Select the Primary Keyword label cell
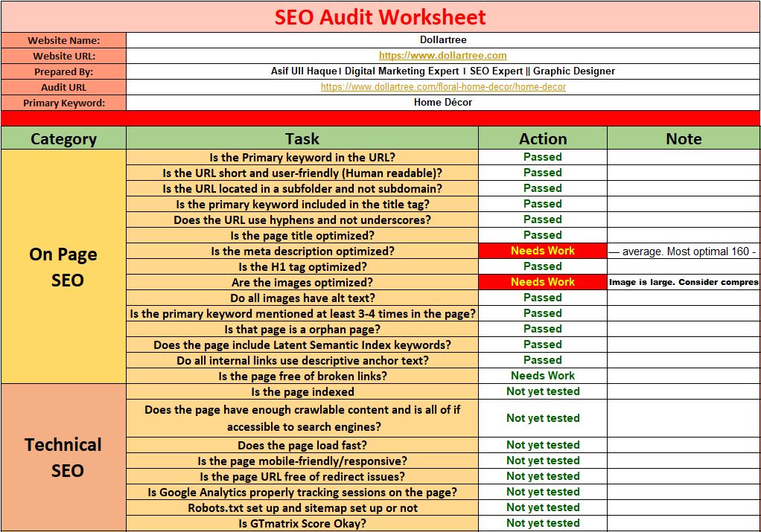 [64, 103]
